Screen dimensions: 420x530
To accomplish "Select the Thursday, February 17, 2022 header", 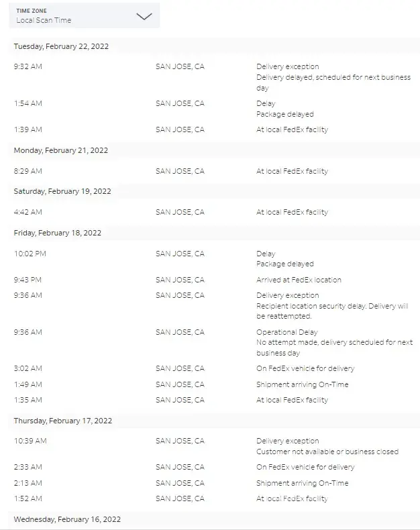I will [x=63, y=421].
